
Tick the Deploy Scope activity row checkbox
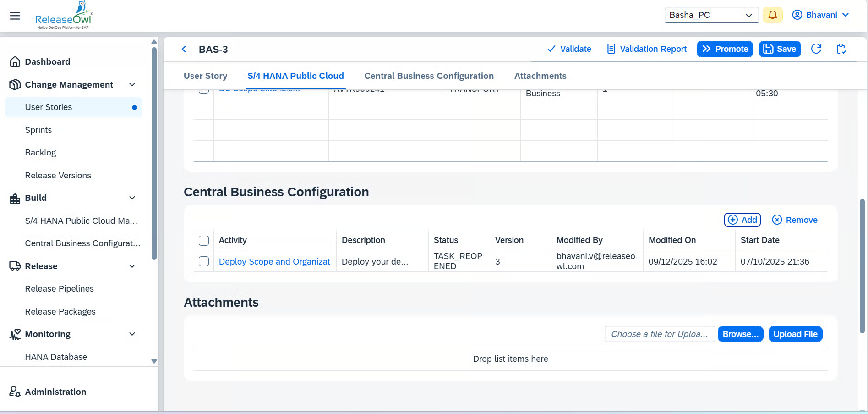[x=204, y=261]
